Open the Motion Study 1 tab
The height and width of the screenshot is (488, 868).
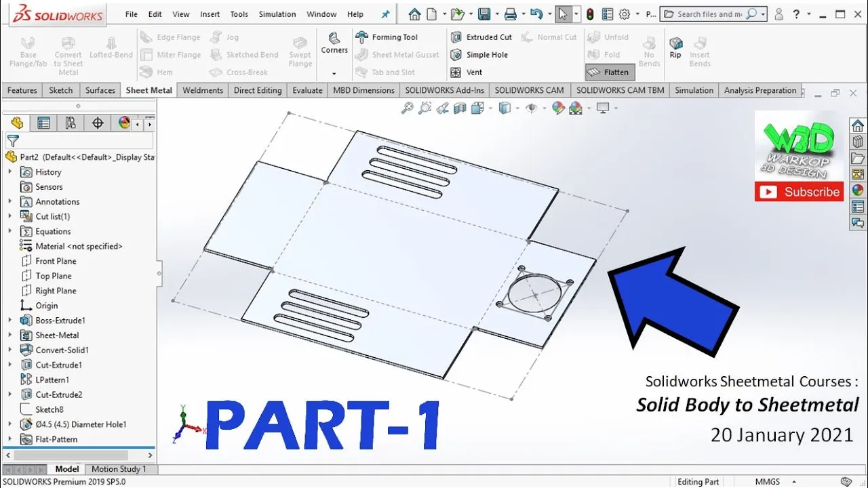[x=118, y=469]
